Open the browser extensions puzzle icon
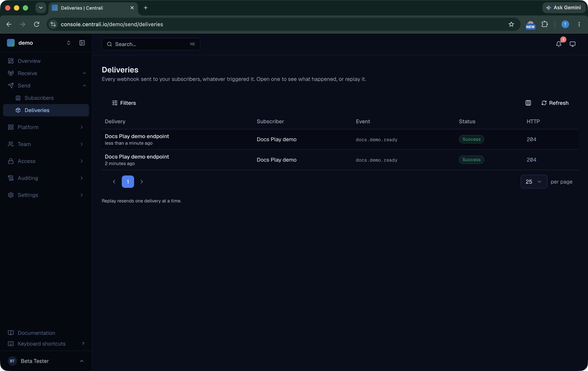Screen dimensions: 588x371 (545, 24)
